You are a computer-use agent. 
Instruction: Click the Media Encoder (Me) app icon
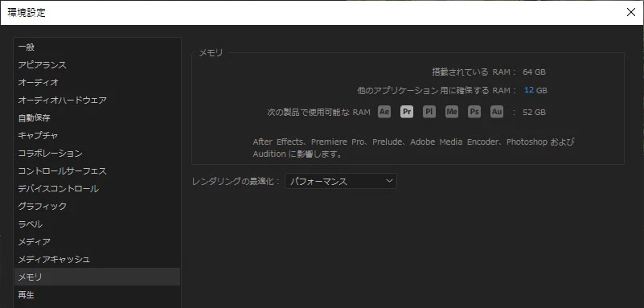tap(452, 112)
